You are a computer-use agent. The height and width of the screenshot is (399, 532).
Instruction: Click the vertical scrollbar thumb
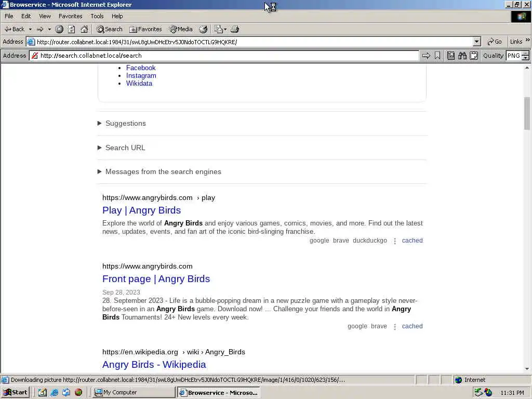click(527, 113)
